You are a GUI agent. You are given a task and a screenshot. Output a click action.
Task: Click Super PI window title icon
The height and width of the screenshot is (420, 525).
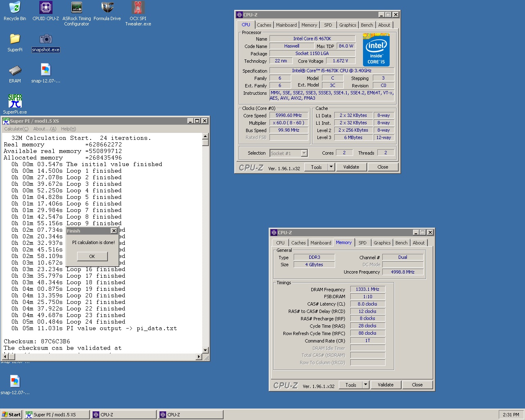point(6,121)
